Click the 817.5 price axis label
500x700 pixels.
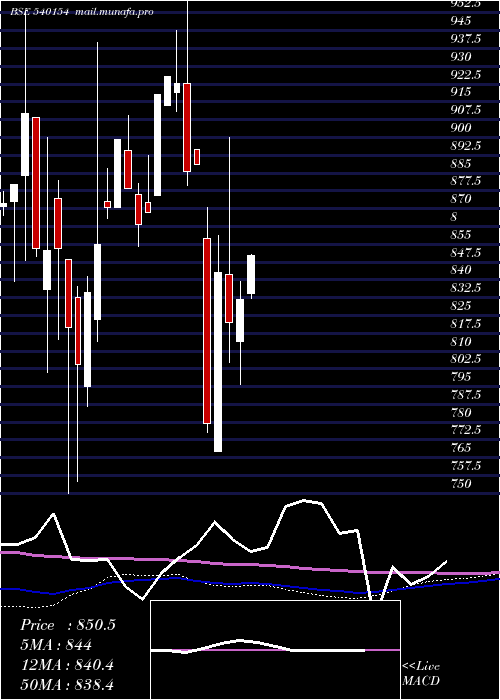pyautogui.click(x=466, y=323)
